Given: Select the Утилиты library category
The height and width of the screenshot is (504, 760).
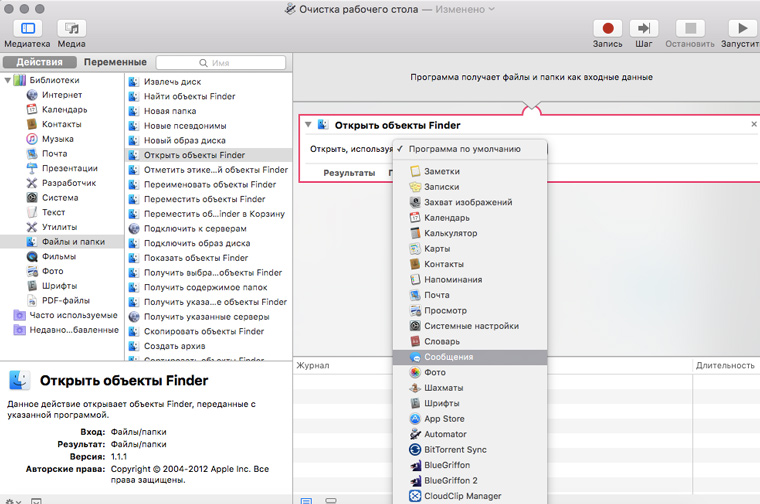Looking at the screenshot, I should (x=59, y=227).
